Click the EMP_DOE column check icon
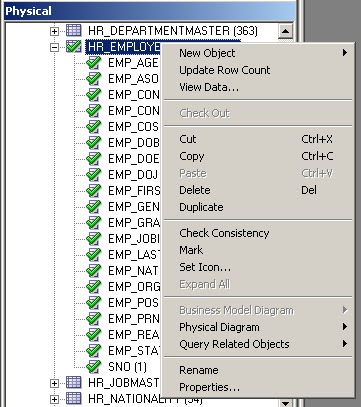Viewport: 361px width, 407px height. [x=94, y=159]
